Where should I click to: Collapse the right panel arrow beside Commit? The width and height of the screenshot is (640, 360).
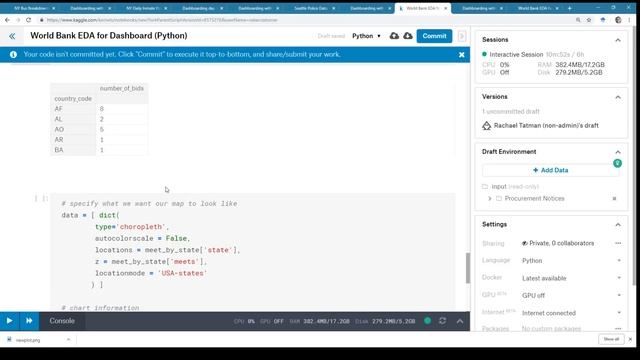coord(462,36)
